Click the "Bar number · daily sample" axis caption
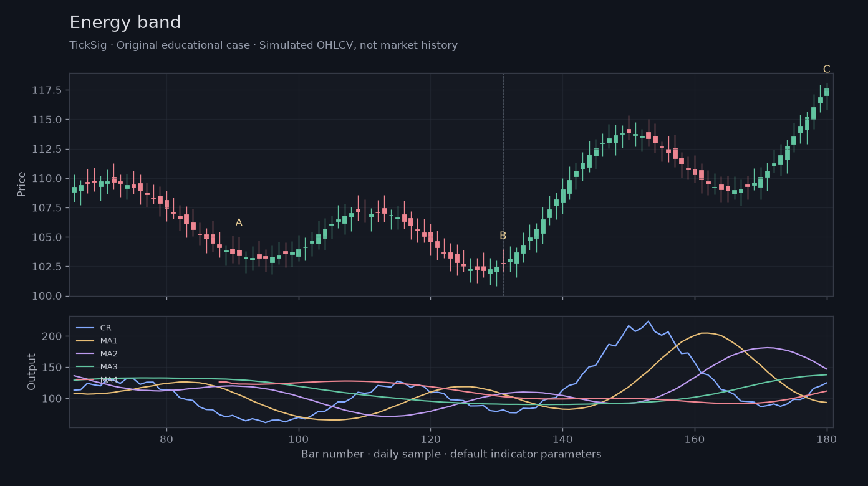Viewport: 868px width, 486px height. (x=451, y=454)
